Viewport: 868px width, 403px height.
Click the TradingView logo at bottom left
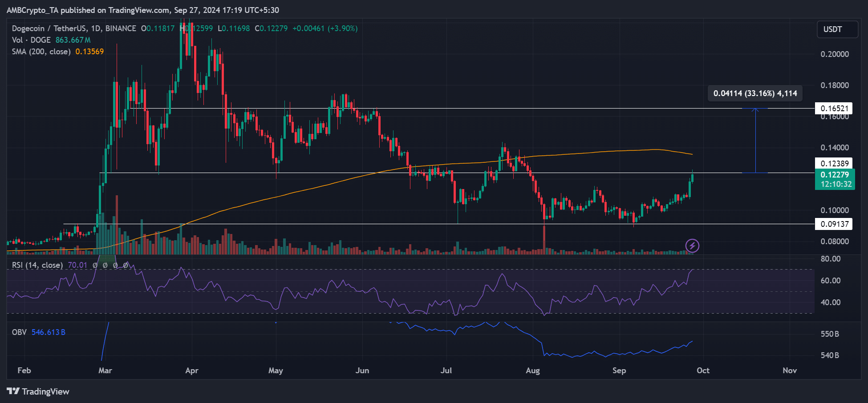[38, 391]
